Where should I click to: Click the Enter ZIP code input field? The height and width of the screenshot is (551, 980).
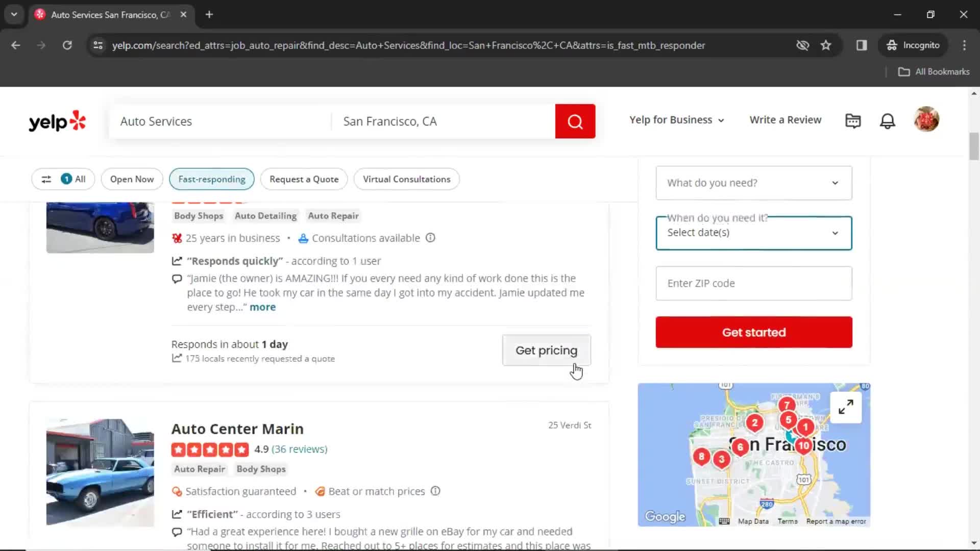click(x=754, y=283)
